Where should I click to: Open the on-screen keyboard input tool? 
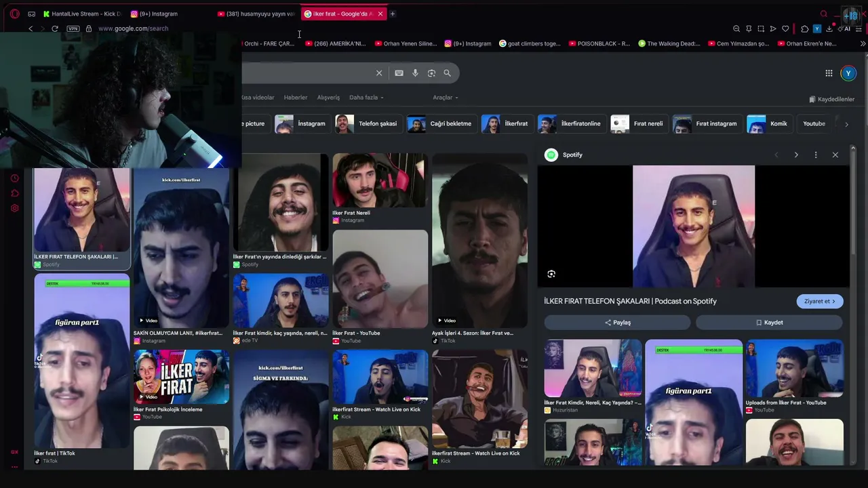tap(399, 73)
